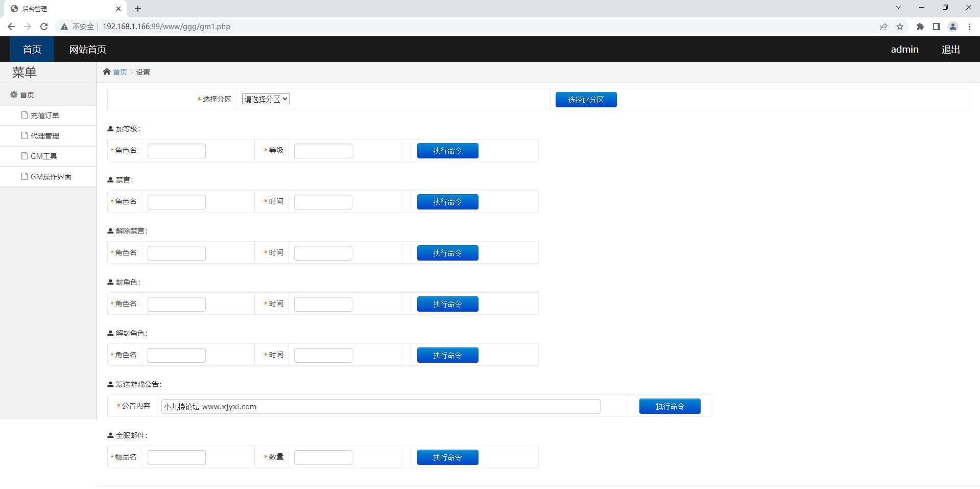980x489 pixels.
Task: Open 代理管理 from the sidebar
Action: pos(44,136)
